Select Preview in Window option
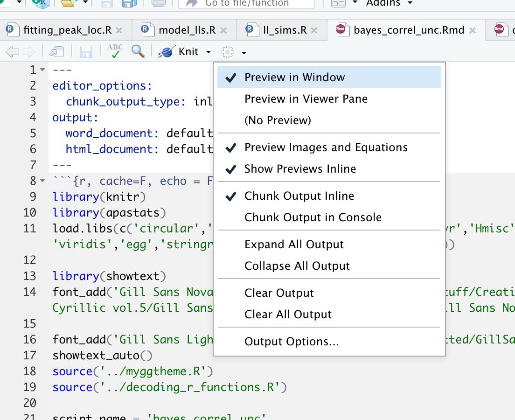Image resolution: width=515 pixels, height=420 pixels. click(329, 77)
